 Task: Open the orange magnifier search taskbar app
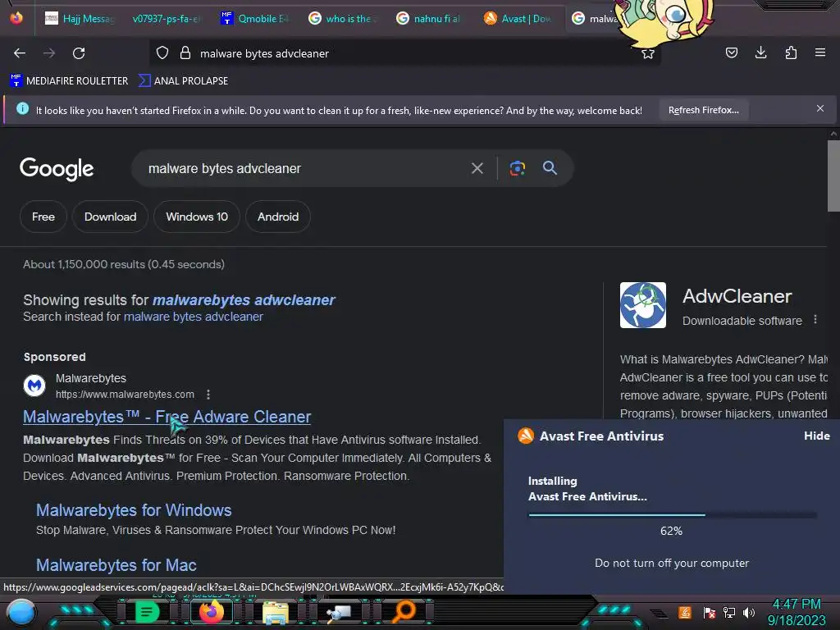tap(404, 612)
